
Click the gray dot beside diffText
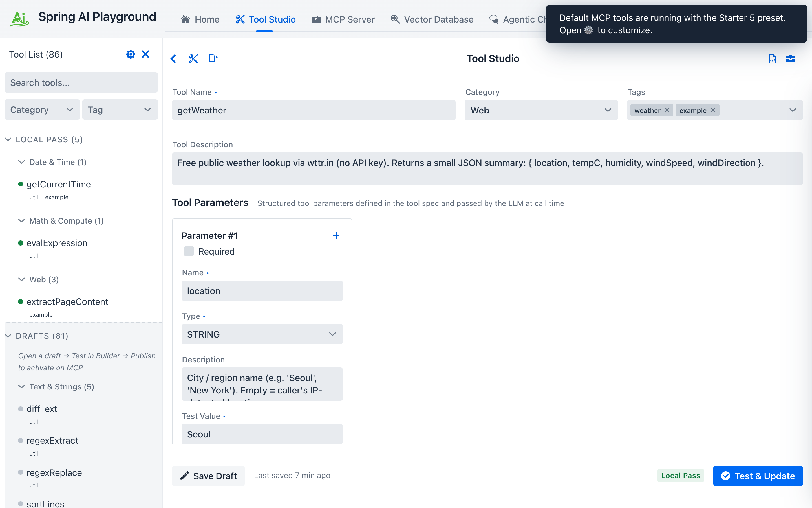[x=21, y=409]
